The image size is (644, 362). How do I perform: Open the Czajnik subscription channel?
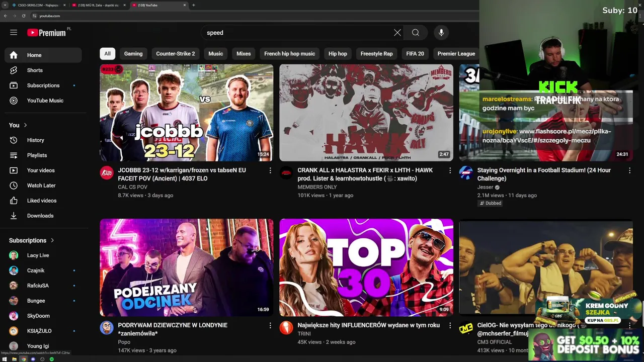pos(43,270)
